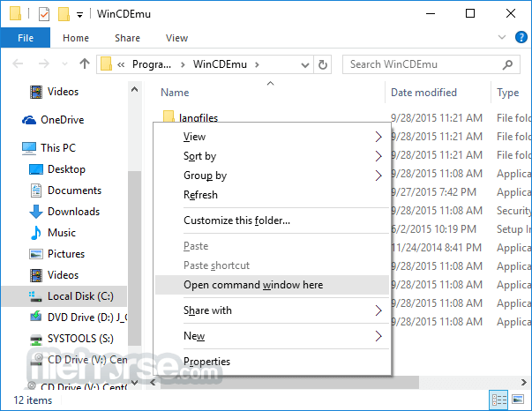Viewport: 532px width, 411px height.
Task: Open the address bar history dropdown
Action: [x=305, y=64]
